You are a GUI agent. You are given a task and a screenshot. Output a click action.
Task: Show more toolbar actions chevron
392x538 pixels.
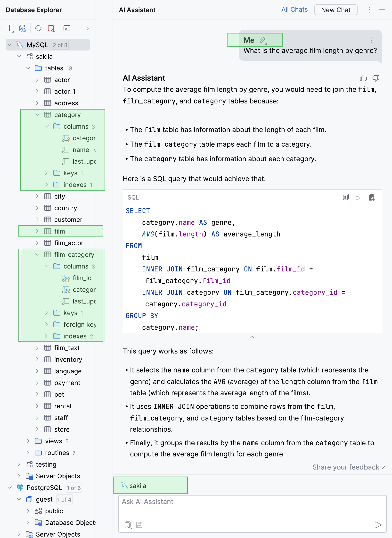click(x=88, y=28)
